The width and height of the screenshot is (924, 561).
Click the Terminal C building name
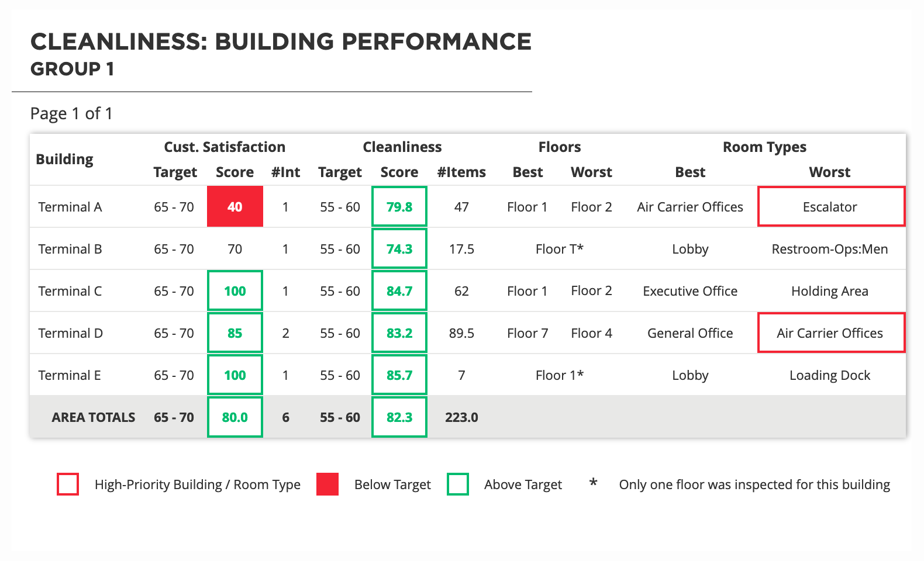pos(70,291)
